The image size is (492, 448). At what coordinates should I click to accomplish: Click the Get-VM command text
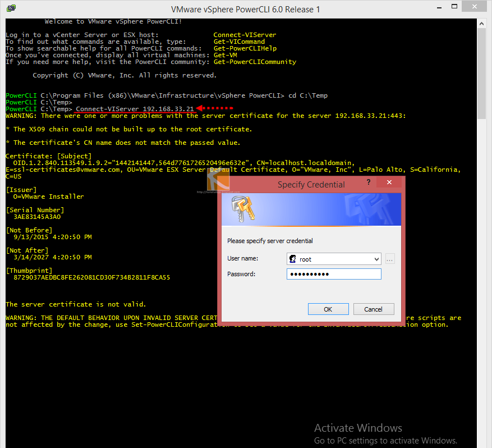225,54
